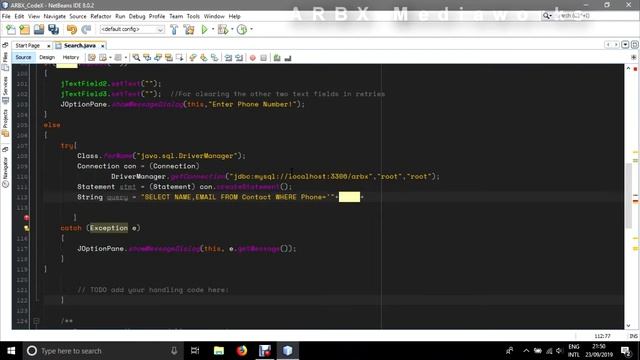Image resolution: width=640 pixels, height=360 pixels.
Task: Click the lightbulb hint icon in gutter
Action: pyautogui.click(x=27, y=228)
